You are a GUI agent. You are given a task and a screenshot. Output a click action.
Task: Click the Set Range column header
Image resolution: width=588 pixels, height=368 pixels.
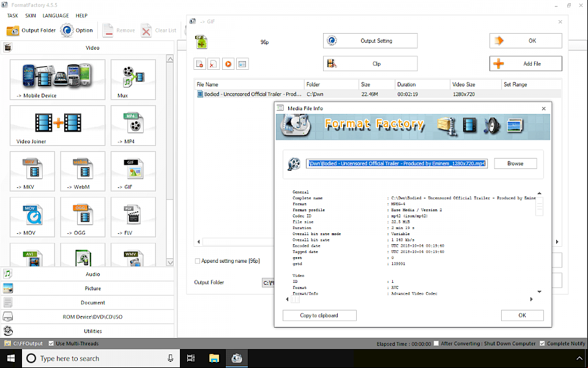(x=531, y=84)
